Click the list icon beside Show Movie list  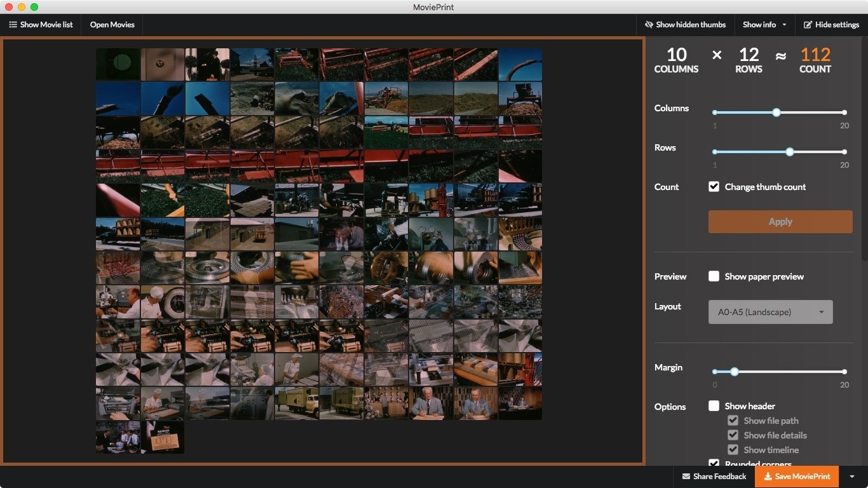pyautogui.click(x=13, y=25)
